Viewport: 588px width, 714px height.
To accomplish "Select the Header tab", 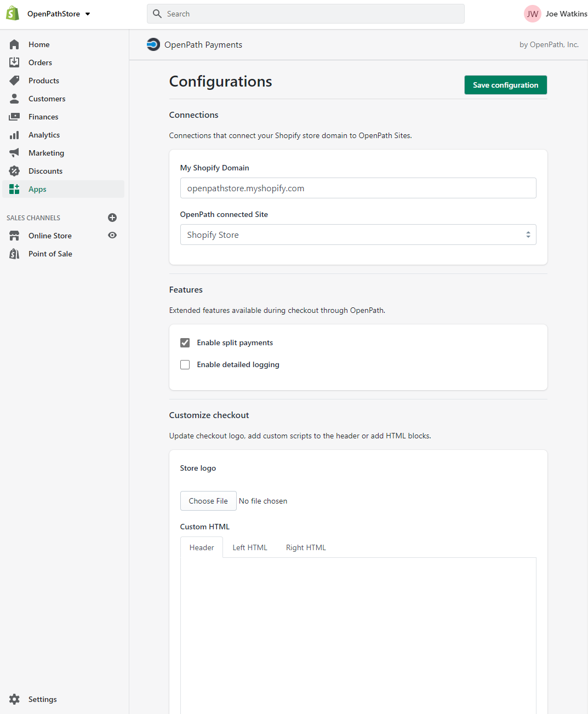I will click(x=202, y=547).
